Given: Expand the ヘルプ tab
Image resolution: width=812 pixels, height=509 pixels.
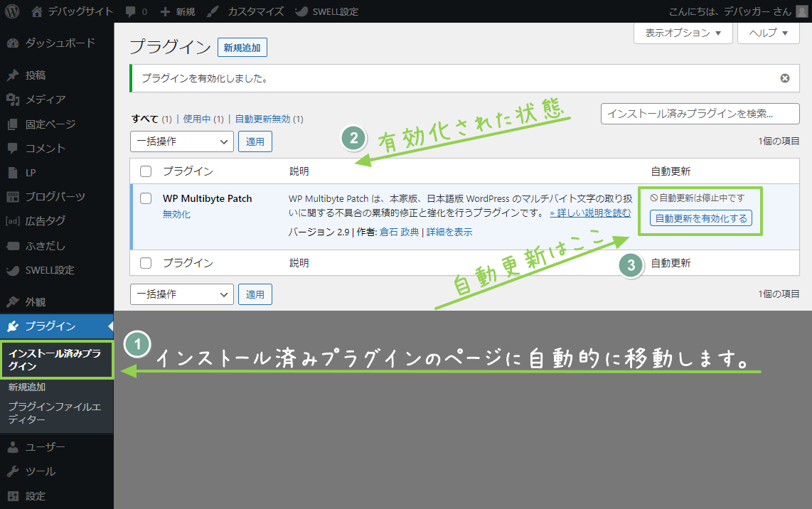Looking at the screenshot, I should tap(768, 33).
